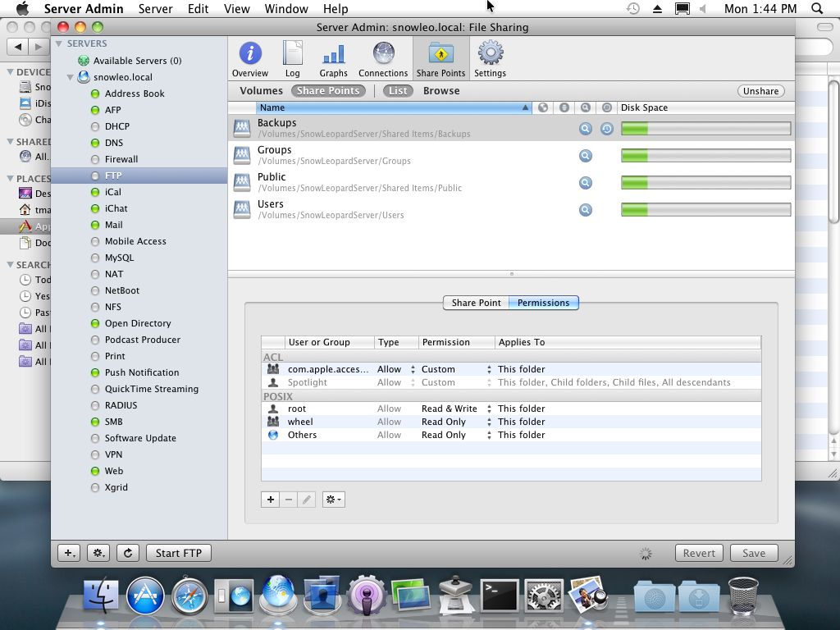
Task: Change com.apple.access Allow type dropdown
Action: click(x=396, y=369)
